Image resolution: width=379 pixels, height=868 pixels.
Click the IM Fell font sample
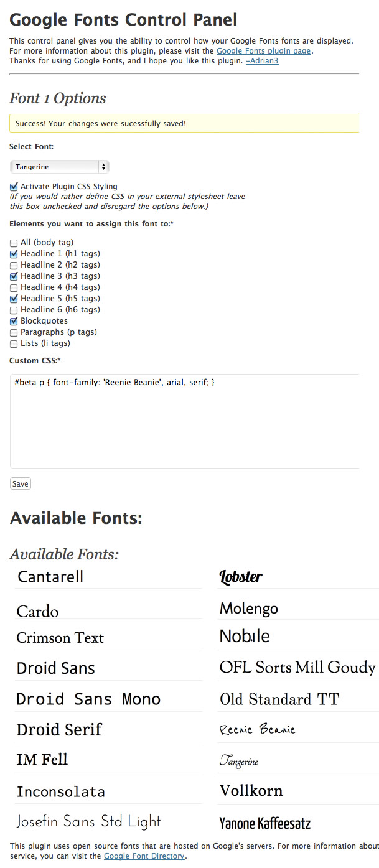42,760
